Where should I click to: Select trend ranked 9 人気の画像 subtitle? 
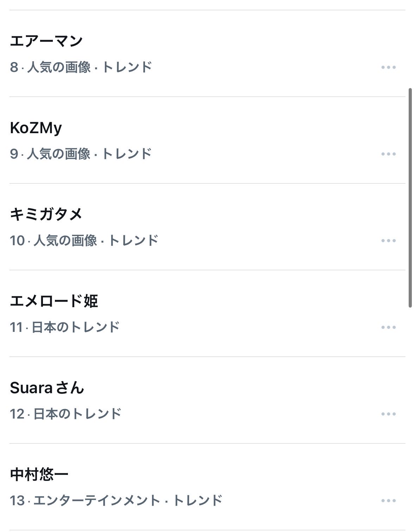click(x=81, y=154)
